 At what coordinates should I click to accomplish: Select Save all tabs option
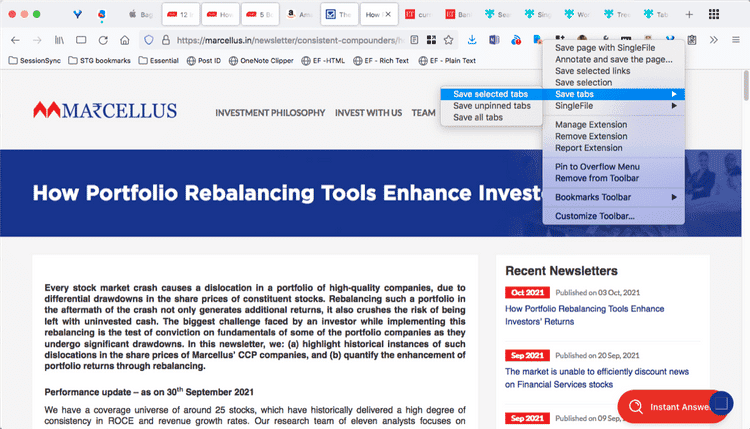point(478,117)
